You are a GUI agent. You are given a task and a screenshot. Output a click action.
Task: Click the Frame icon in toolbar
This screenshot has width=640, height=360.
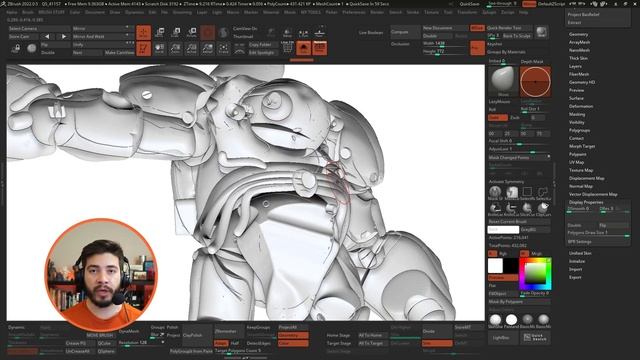pyautogui.click(x=223, y=49)
